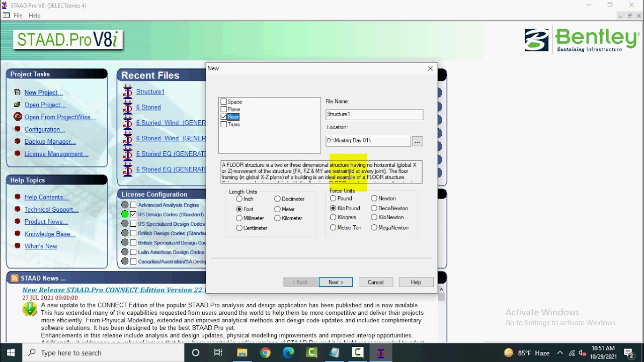
Task: Open Google Chrome from the taskbar
Action: tap(265, 353)
